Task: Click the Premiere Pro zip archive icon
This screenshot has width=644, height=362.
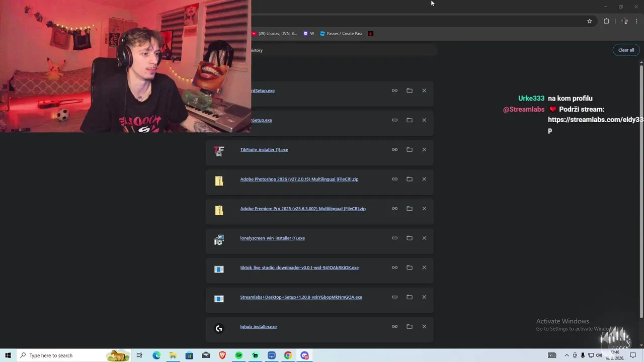Action: [x=219, y=210]
